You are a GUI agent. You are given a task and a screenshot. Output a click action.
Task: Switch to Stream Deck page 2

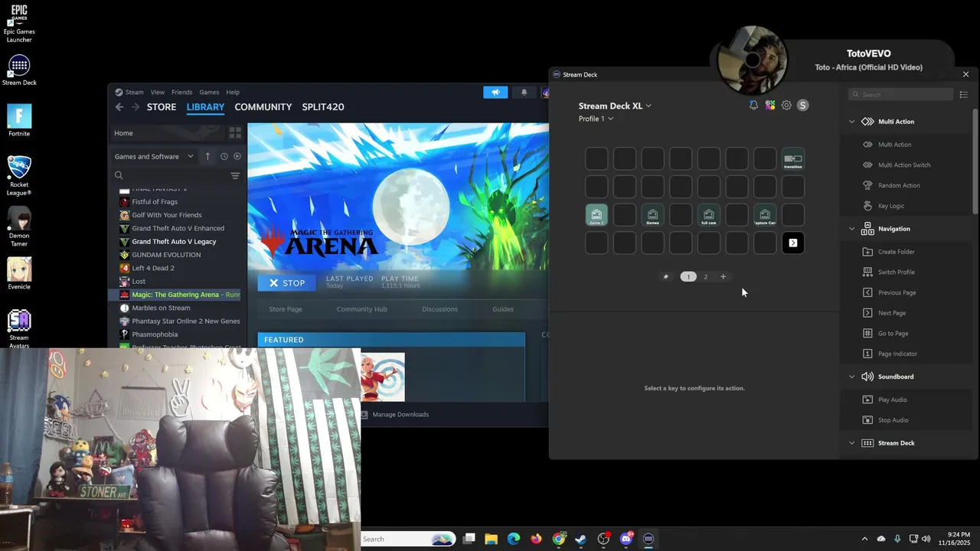706,277
